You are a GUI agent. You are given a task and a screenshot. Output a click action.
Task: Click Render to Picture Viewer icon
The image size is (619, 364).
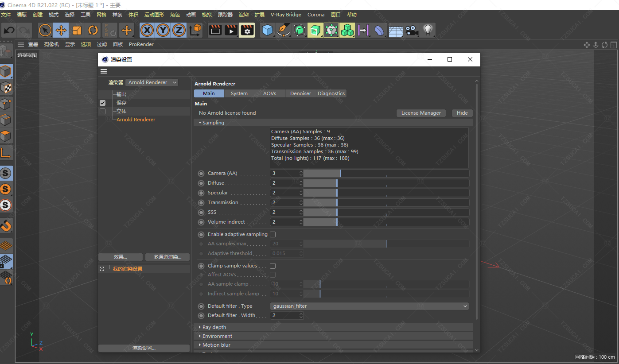point(231,31)
